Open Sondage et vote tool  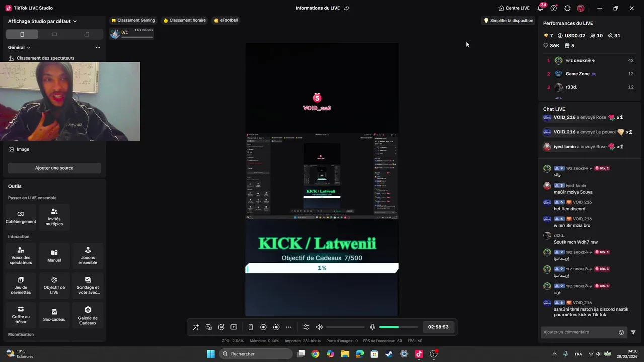pyautogui.click(x=88, y=286)
